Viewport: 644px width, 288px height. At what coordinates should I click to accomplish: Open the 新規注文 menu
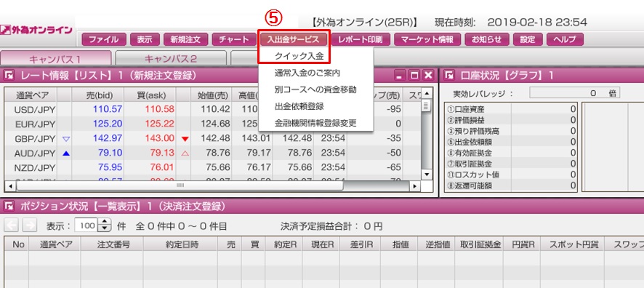[x=185, y=39]
